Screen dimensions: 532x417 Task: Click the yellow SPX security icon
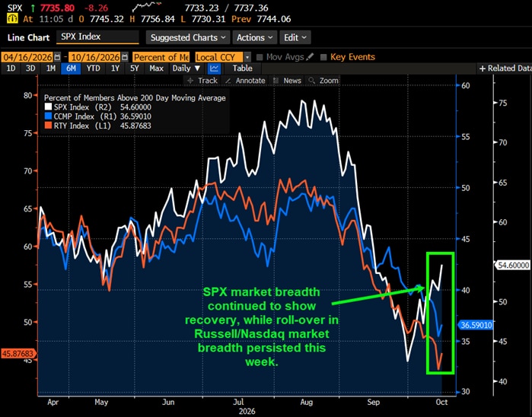tap(12, 19)
